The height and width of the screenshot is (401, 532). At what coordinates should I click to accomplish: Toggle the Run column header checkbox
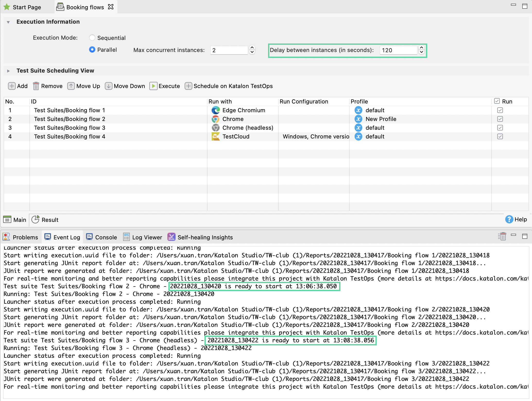point(497,101)
